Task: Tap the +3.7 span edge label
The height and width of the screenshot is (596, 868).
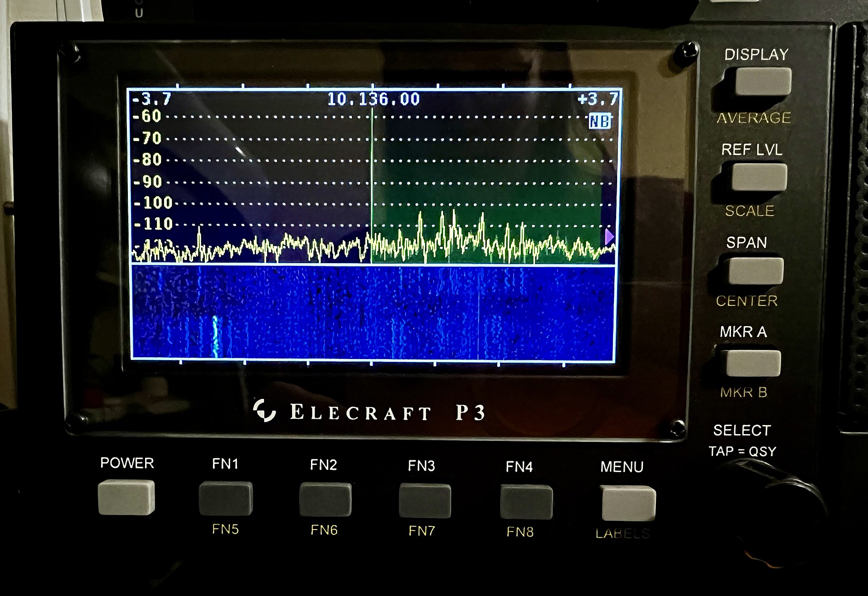Action: tap(598, 99)
